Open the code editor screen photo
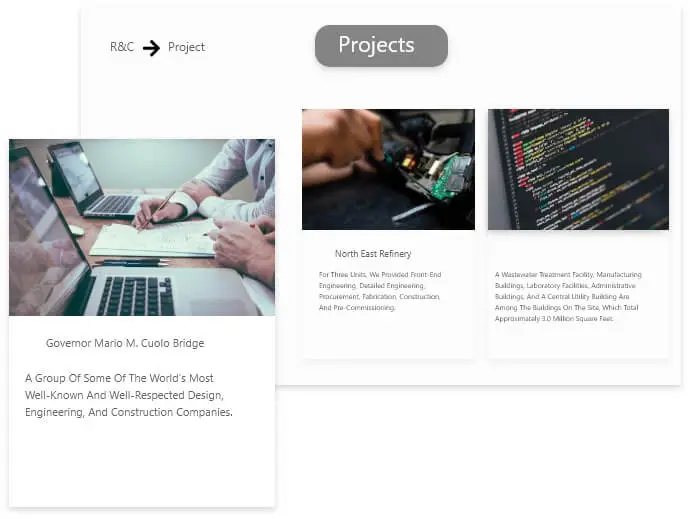Viewport: 690px width, 519px height. (x=578, y=169)
